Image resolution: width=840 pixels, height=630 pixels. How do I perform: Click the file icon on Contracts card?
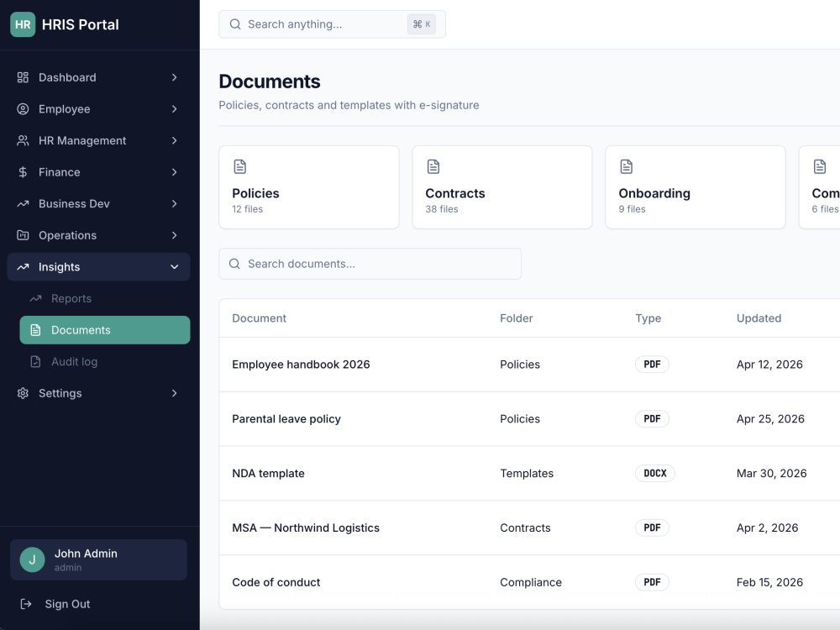click(x=433, y=166)
